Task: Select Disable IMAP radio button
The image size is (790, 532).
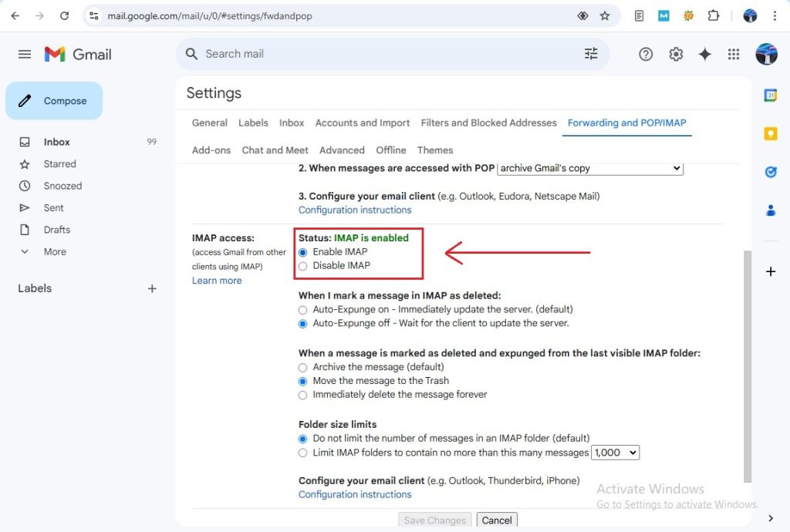Action: click(302, 266)
